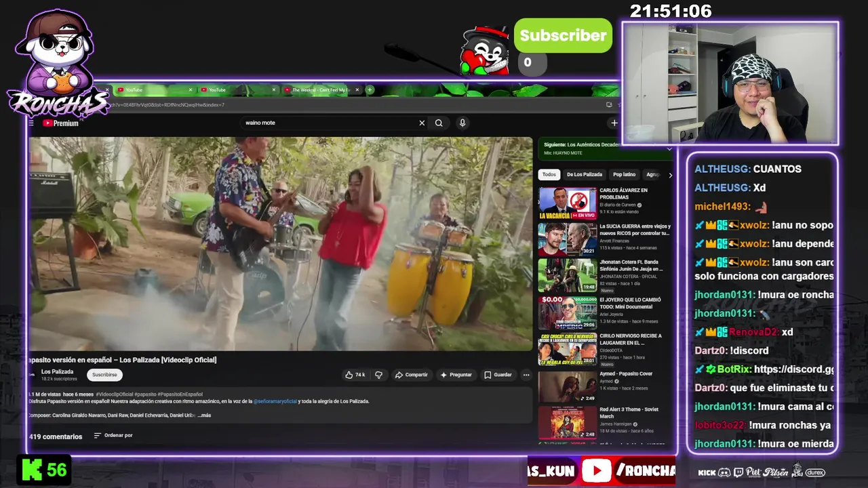The height and width of the screenshot is (488, 868).
Task: Click the #PapasitoEnEspañol hashtag
Action: (x=180, y=394)
